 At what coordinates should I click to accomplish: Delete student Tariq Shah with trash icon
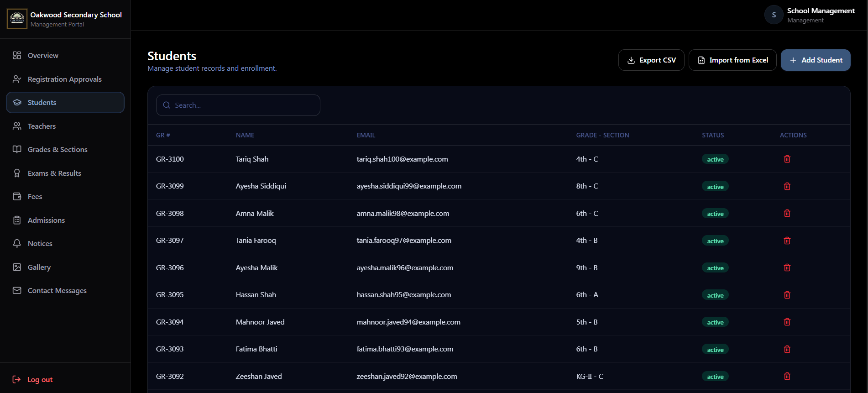point(787,159)
